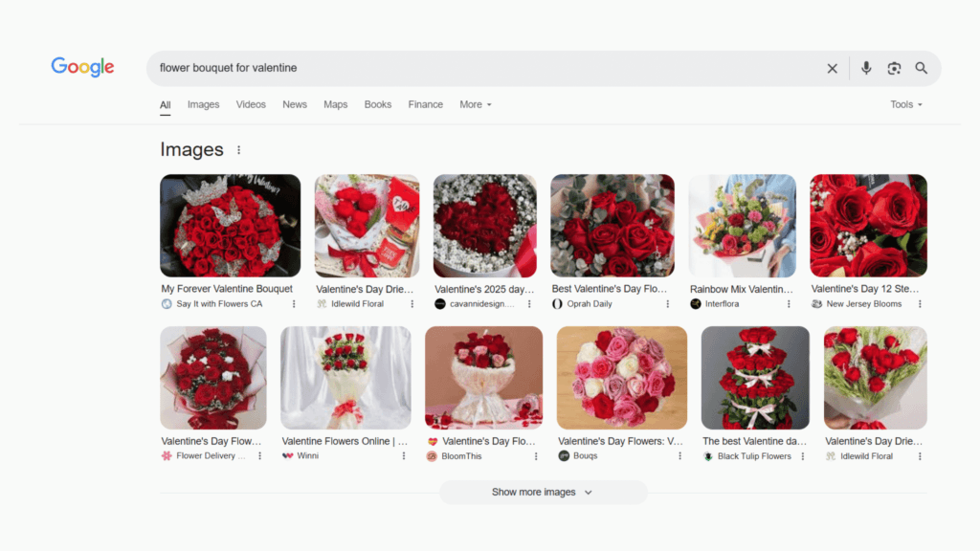The height and width of the screenshot is (551, 980).
Task: Switch to the Videos tab
Action: point(251,104)
